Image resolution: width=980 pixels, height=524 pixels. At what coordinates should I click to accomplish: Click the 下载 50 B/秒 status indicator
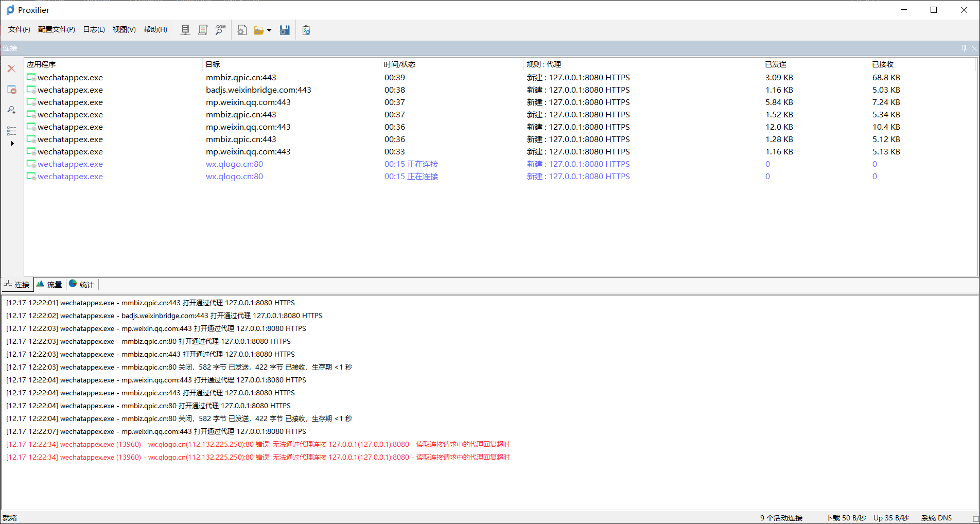(846, 518)
